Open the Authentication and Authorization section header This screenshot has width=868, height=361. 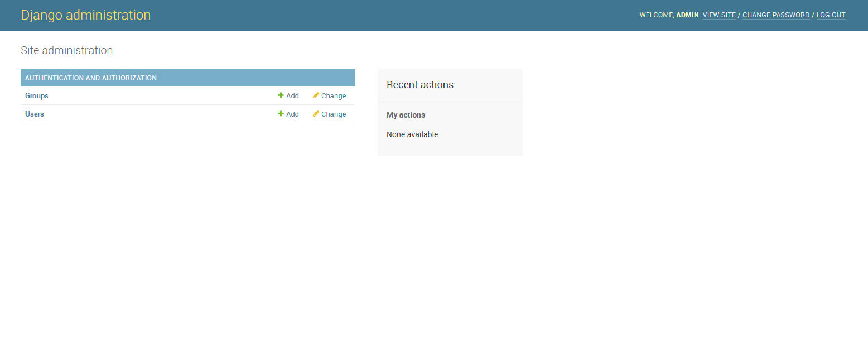(x=91, y=78)
